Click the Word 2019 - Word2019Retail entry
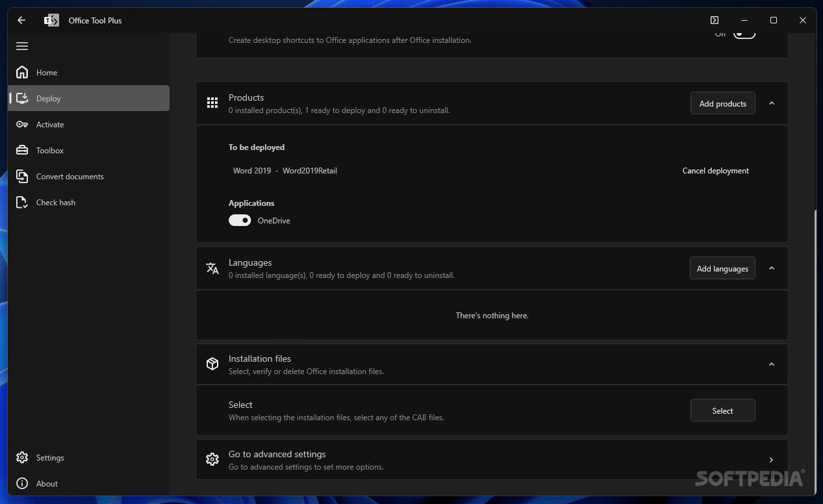 285,171
